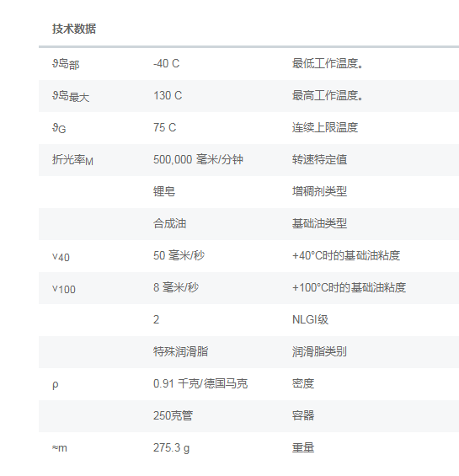Click the 特殊润滑脂 value
Screen dimensions: 459x476
pyautogui.click(x=180, y=351)
